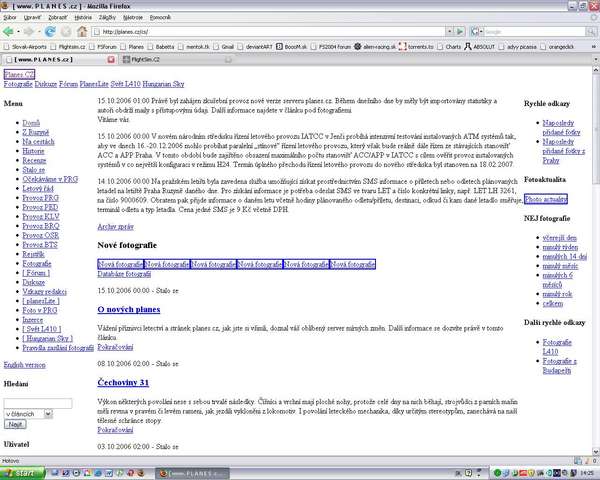Click the Domů menu link
600x480 pixels.
pos(31,123)
